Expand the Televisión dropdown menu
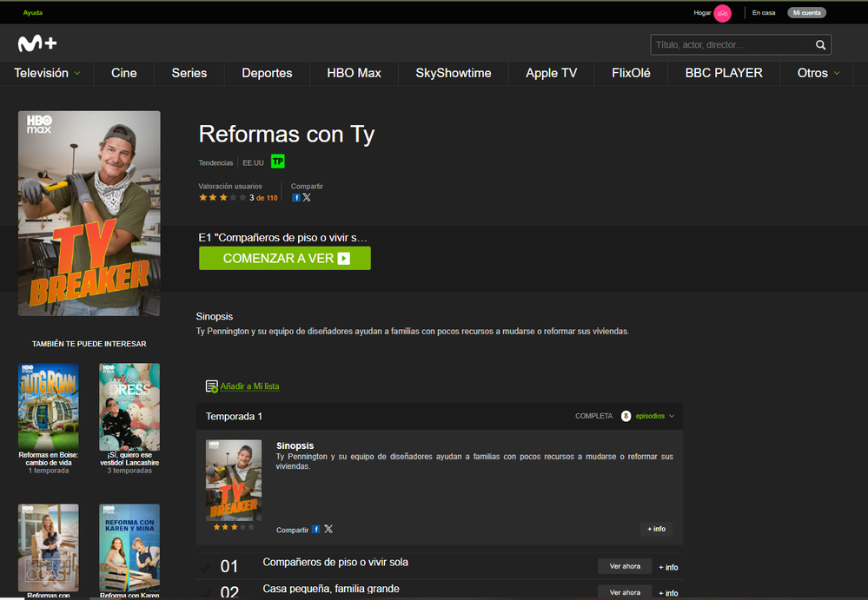The width and height of the screenshot is (868, 600). [47, 73]
